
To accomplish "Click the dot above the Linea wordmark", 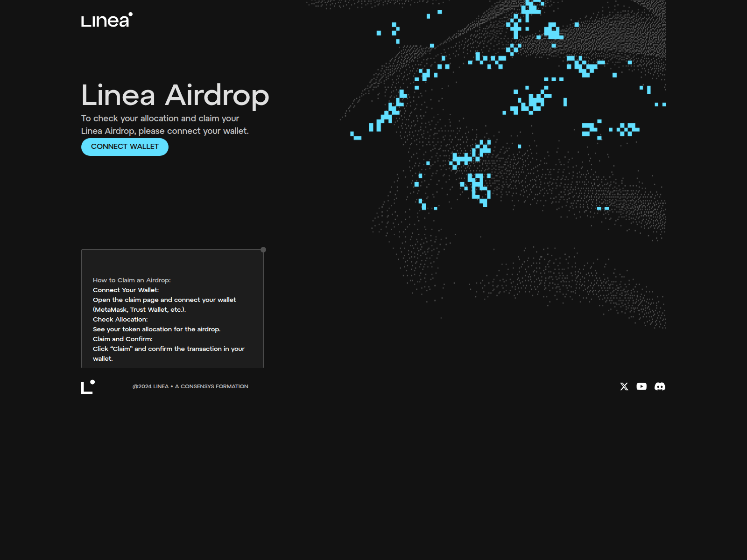I will tap(131, 14).
